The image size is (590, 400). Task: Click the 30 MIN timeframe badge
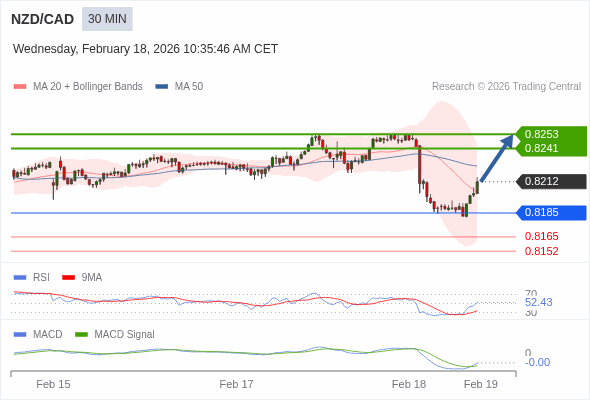click(107, 19)
